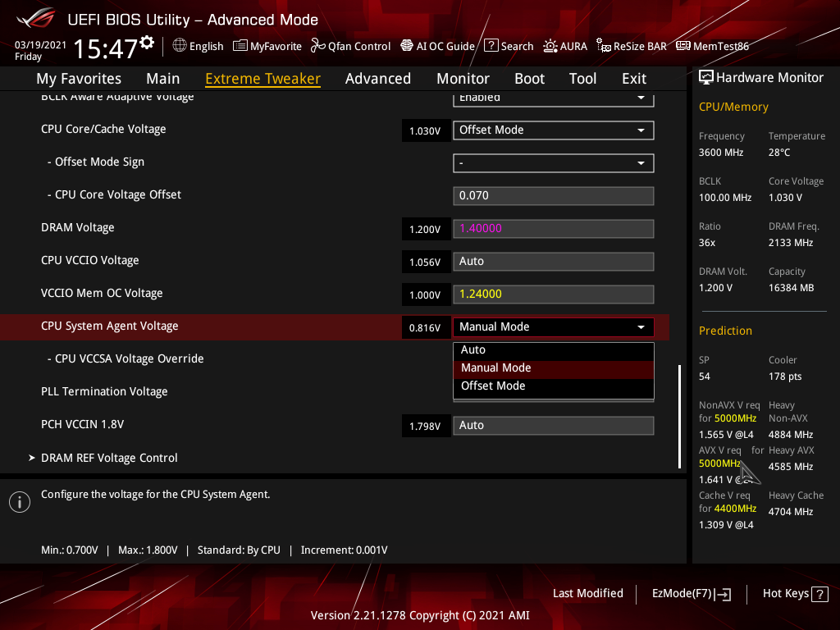Select DRAM Voltage label
This screenshot has height=630, width=840.
point(78,228)
